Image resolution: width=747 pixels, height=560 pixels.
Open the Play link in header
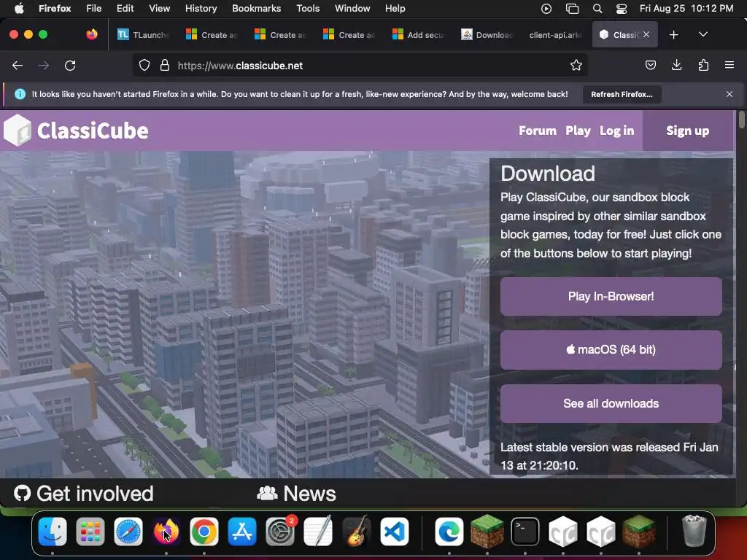[578, 131]
